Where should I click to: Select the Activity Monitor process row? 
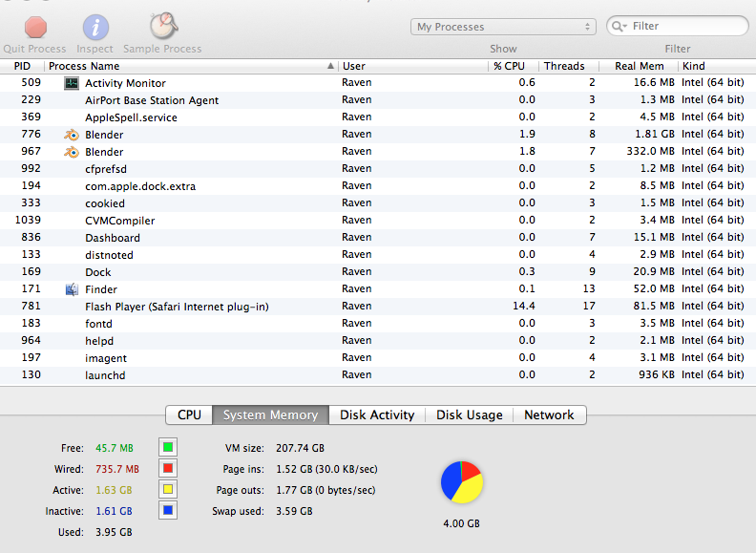point(378,83)
